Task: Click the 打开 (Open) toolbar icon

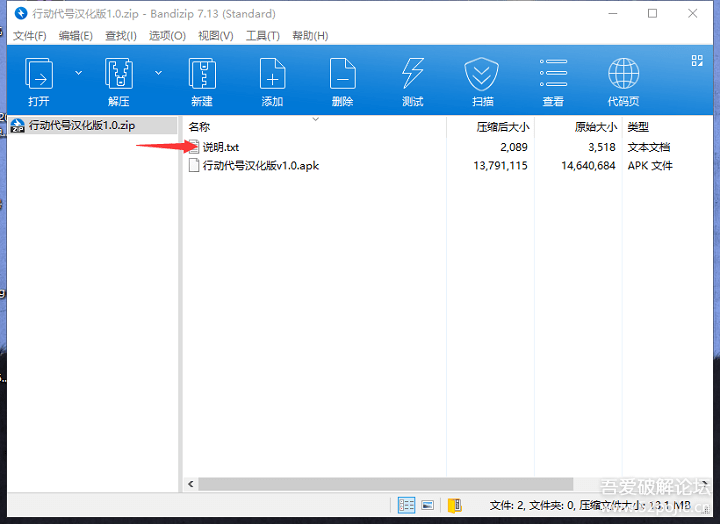Action: tap(39, 73)
